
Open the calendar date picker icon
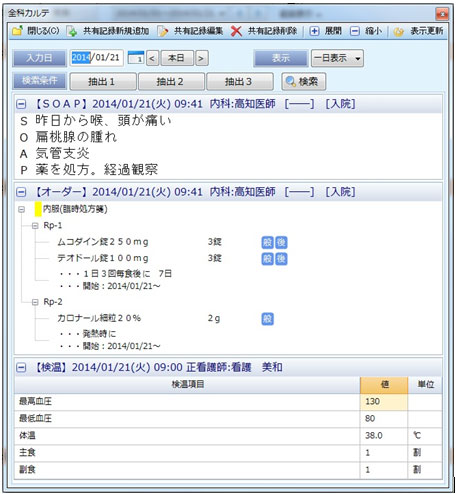[136, 58]
